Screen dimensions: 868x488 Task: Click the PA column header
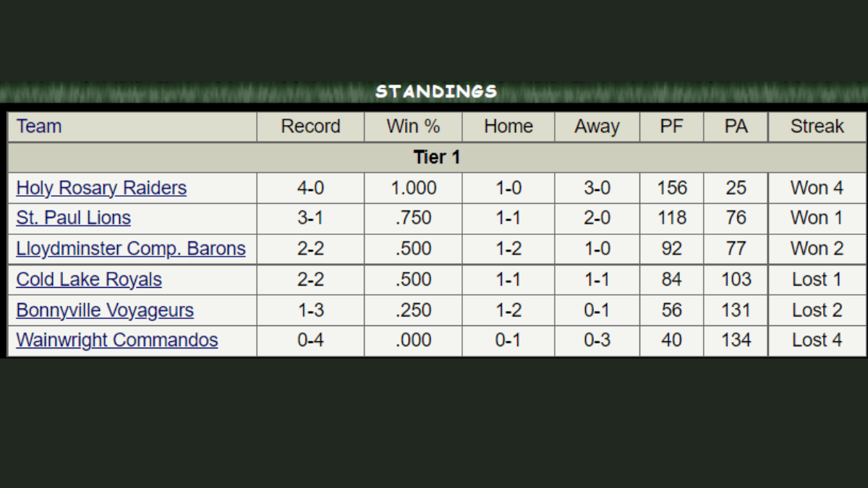tap(736, 127)
